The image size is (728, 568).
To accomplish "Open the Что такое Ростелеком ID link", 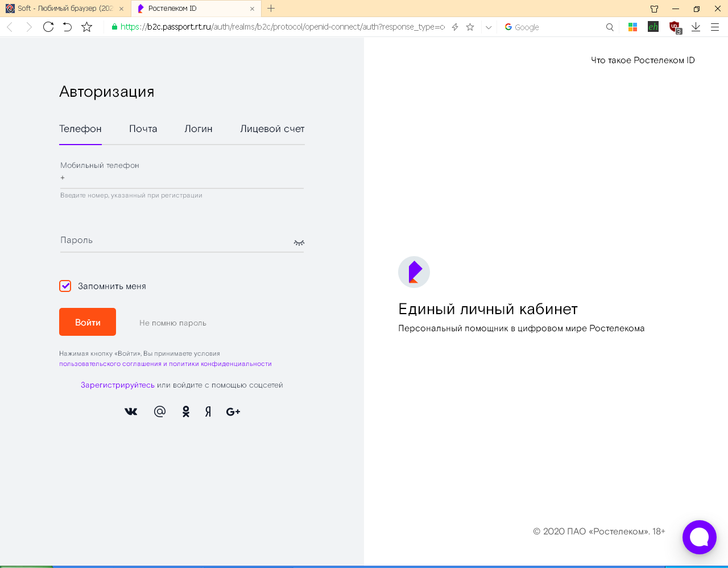I will pos(643,60).
